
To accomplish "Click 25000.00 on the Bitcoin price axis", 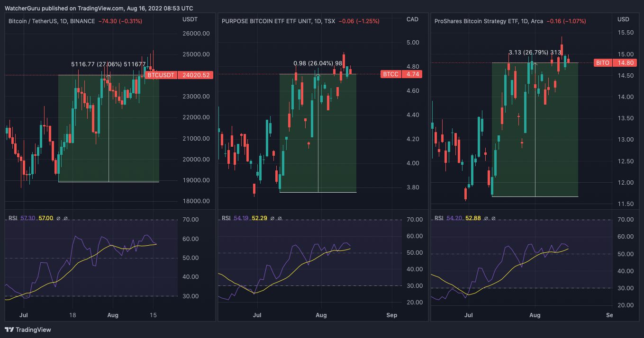I will pyautogui.click(x=196, y=54).
